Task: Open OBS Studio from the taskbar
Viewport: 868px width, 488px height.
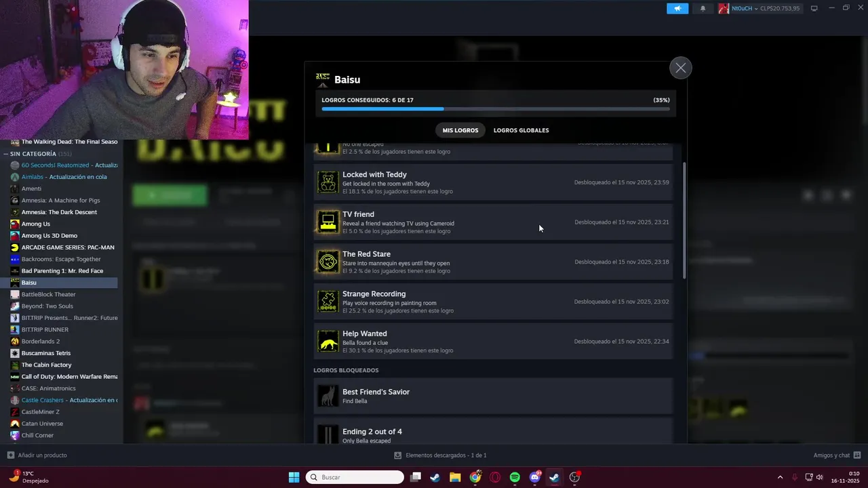Action: [x=574, y=477]
